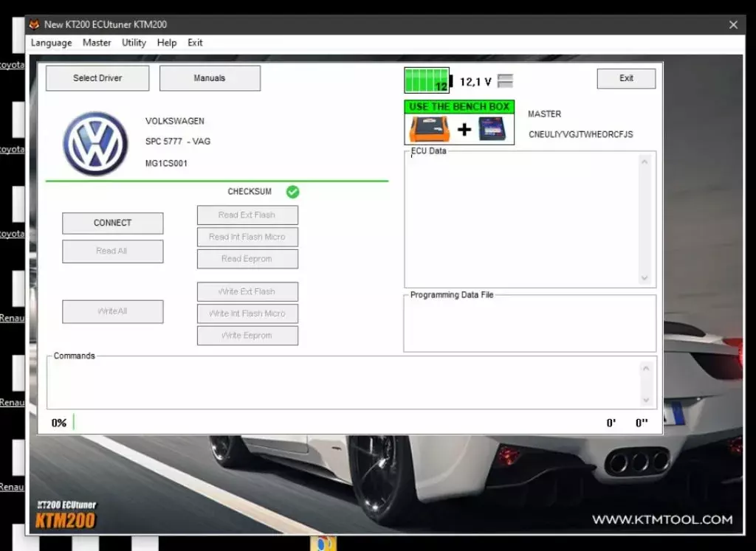Click the orange KT200 device image
Image resolution: width=756 pixels, height=551 pixels.
pos(429,128)
